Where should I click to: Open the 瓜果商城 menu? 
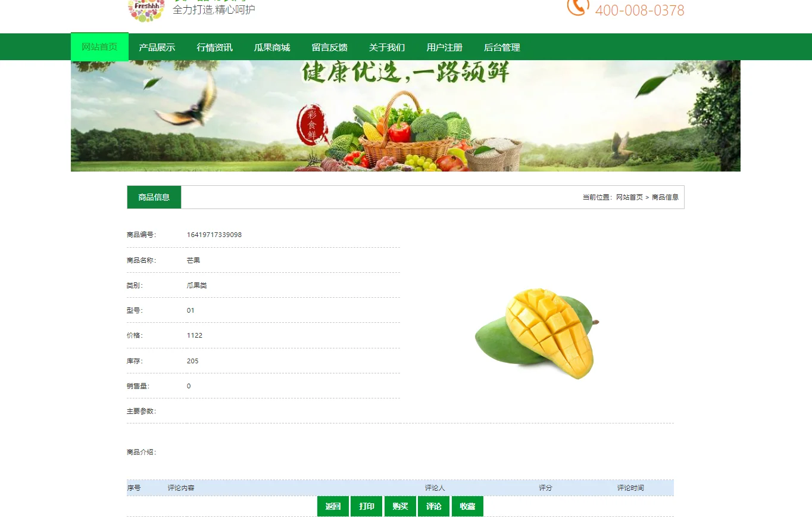[x=272, y=46]
